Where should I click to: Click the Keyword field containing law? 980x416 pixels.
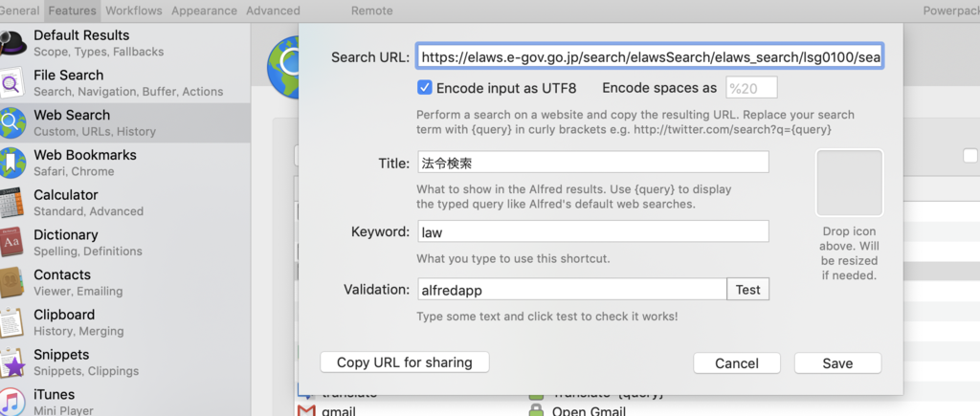593,231
